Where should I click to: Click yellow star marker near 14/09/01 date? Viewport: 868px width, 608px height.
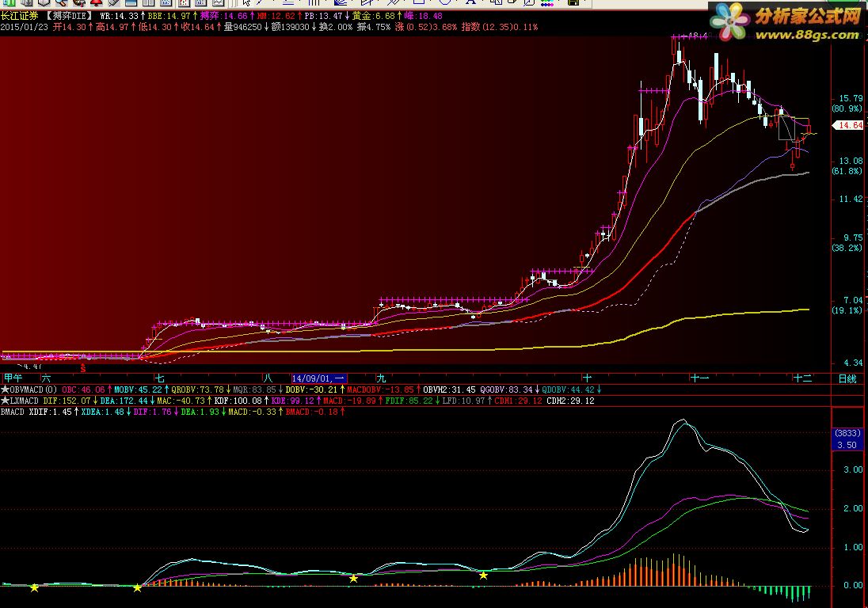tap(354, 579)
